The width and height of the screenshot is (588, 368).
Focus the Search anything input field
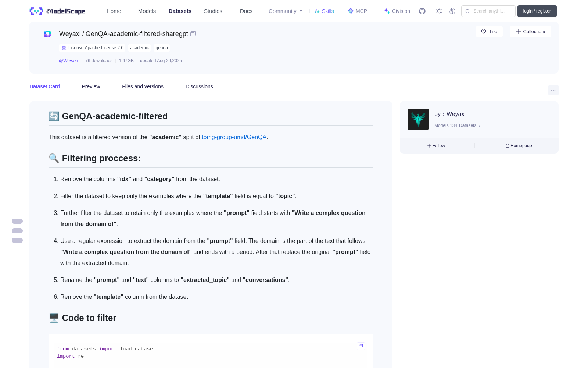488,11
